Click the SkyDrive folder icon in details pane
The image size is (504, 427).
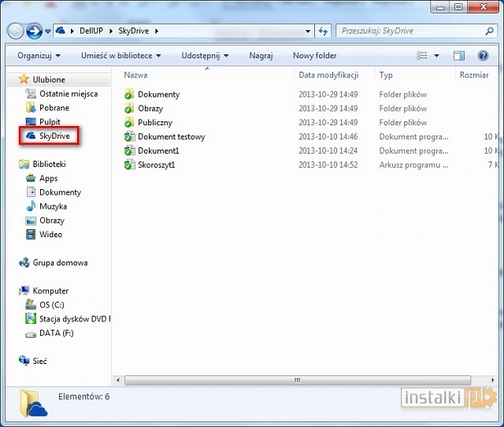pyautogui.click(x=33, y=403)
